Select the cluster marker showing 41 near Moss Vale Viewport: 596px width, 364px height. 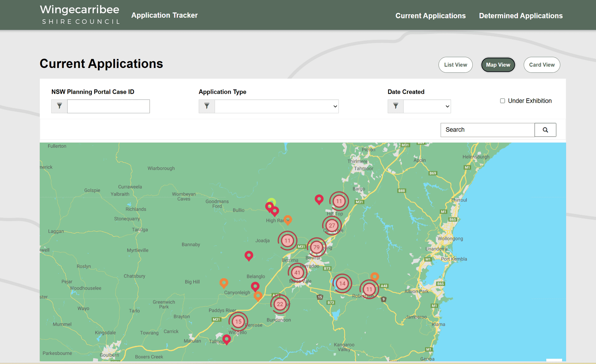click(297, 272)
